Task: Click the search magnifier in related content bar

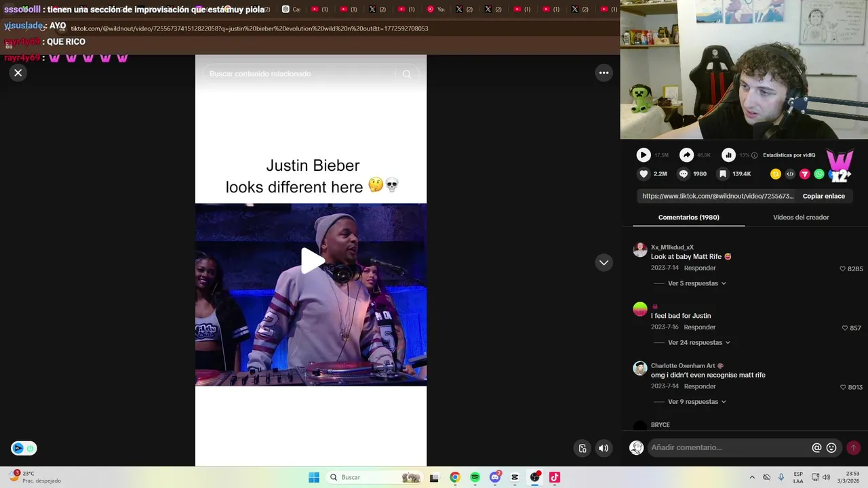Action: (407, 74)
